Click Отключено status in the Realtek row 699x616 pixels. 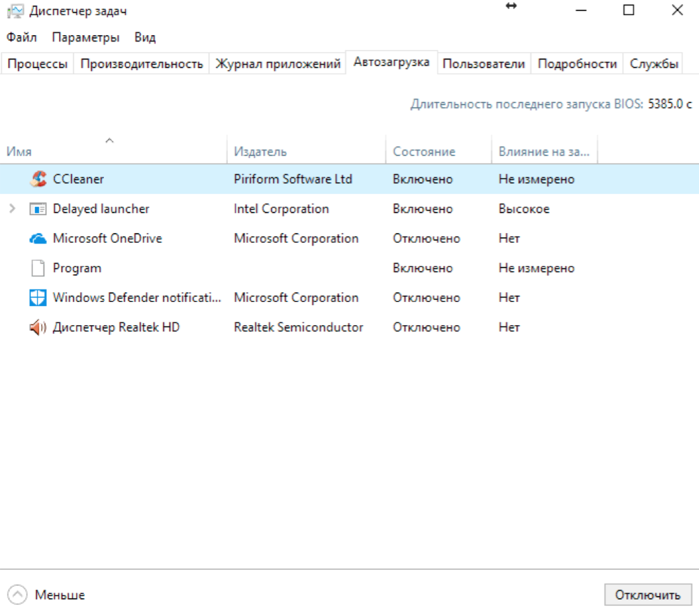click(426, 327)
